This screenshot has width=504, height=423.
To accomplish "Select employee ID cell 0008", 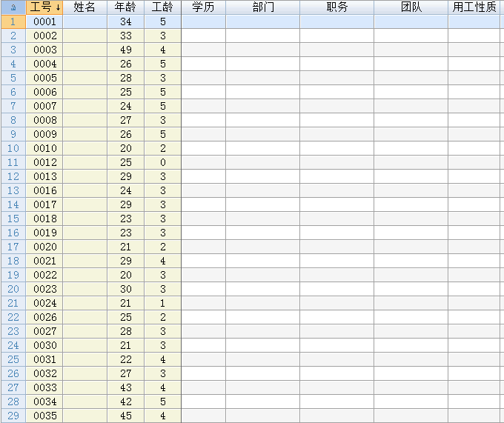I will pyautogui.click(x=44, y=120).
